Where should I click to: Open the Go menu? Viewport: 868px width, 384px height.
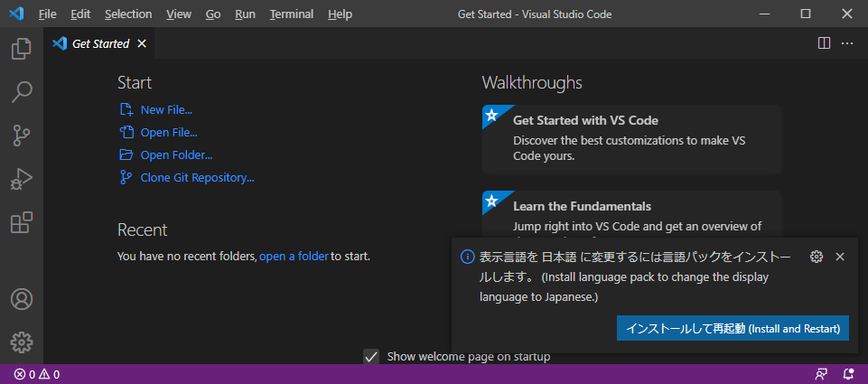click(x=213, y=14)
